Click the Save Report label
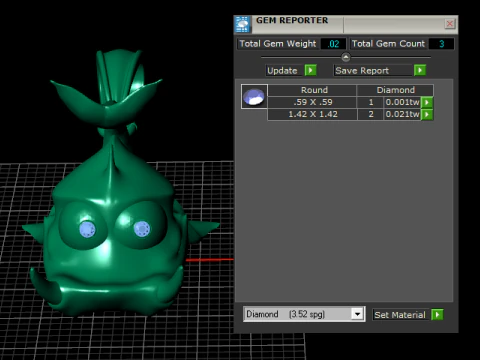The image size is (480, 360). 362,71
